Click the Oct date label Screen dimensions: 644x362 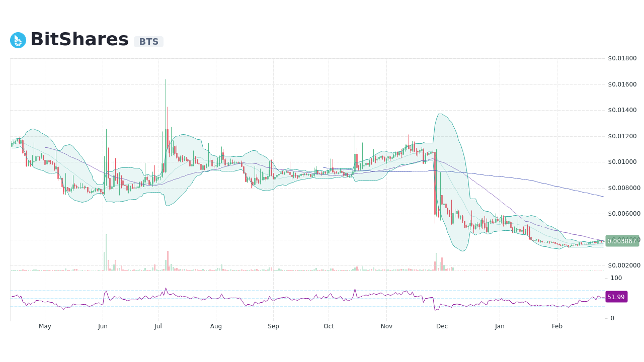(x=329, y=326)
